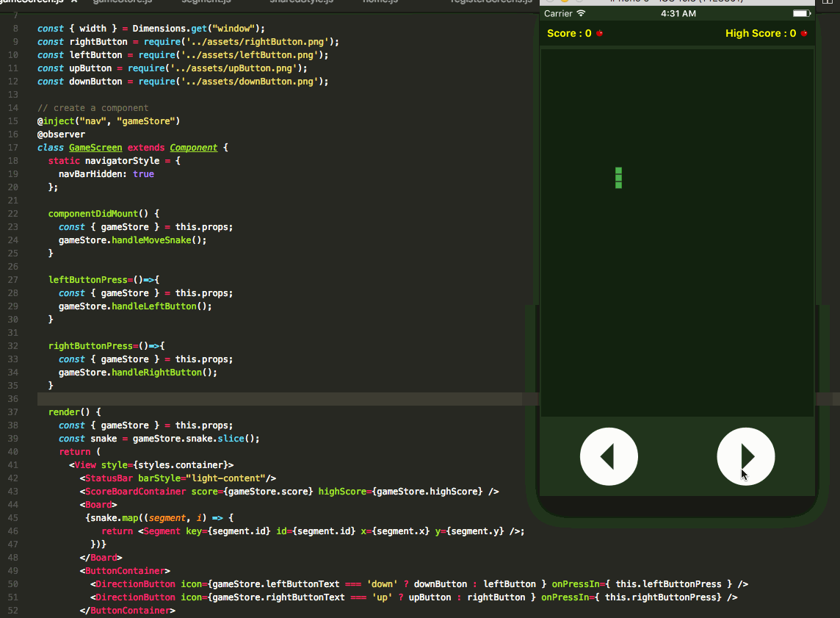Click gameStore.handleLeftButton() call

click(135, 306)
